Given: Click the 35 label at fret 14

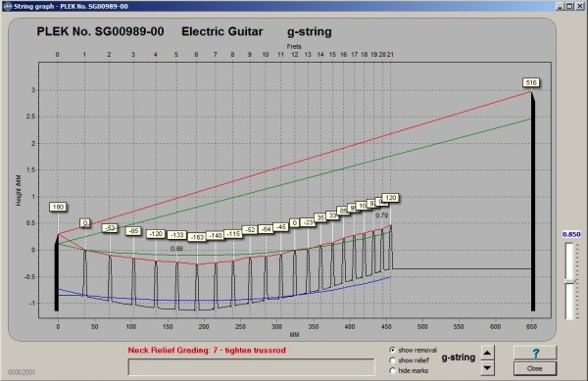Looking at the screenshot, I should (320, 217).
